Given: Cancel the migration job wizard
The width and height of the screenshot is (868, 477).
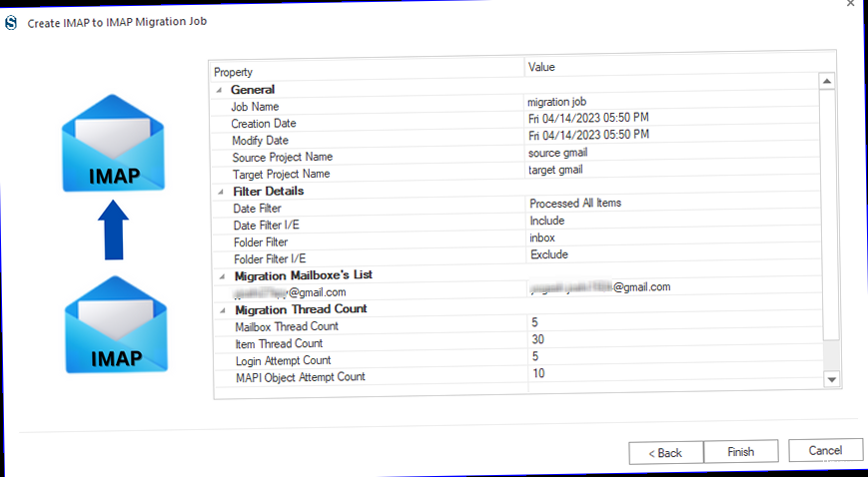Looking at the screenshot, I should (x=825, y=451).
